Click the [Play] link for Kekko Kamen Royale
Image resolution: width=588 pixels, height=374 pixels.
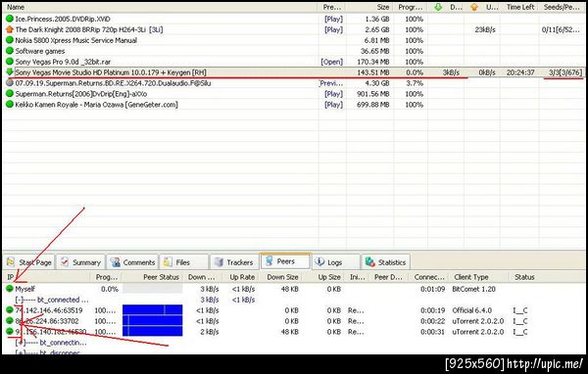point(334,105)
